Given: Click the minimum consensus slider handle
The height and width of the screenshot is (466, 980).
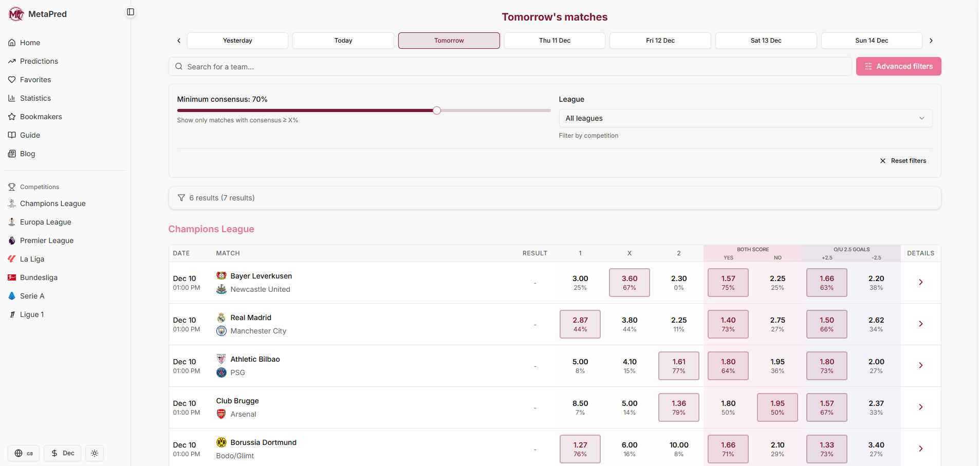Looking at the screenshot, I should 437,110.
